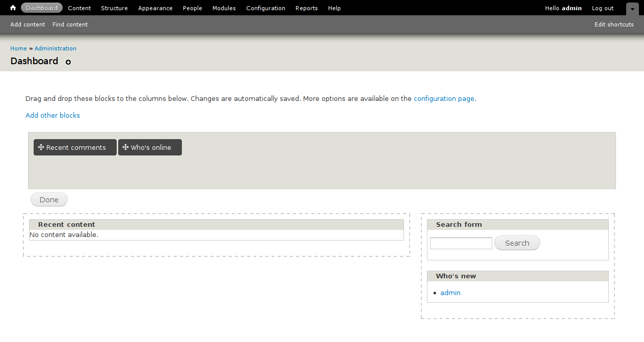Follow the Add other blocks link
The width and height of the screenshot is (644, 342).
(x=52, y=115)
